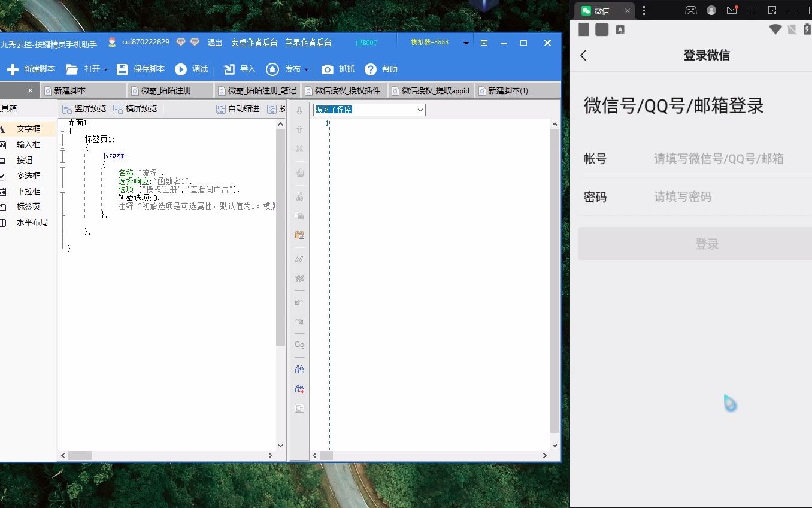The image size is (812, 508).
Task: Click 保存脚本 save script button
Action: (x=141, y=69)
